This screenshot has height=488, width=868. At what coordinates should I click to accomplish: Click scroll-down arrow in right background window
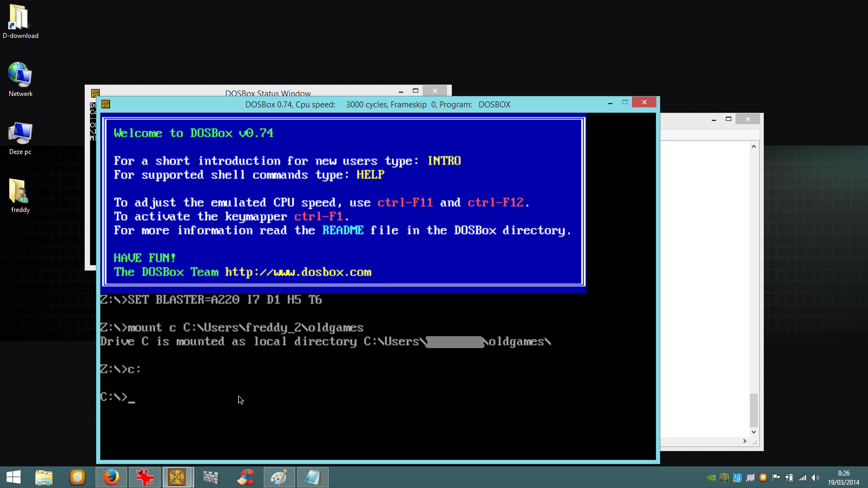point(754,432)
